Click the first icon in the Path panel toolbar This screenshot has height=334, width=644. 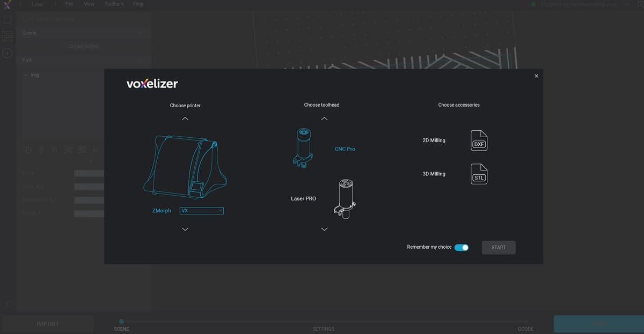[28, 149]
